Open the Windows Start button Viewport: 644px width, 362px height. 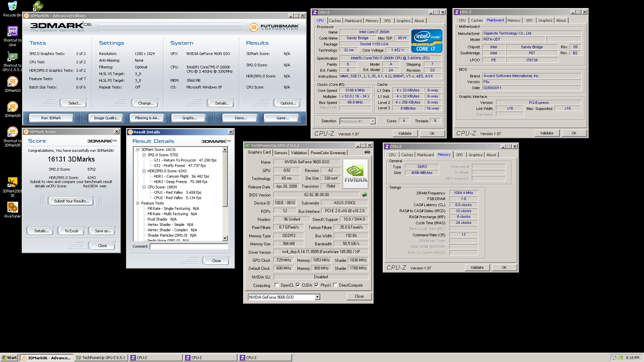click(9, 358)
